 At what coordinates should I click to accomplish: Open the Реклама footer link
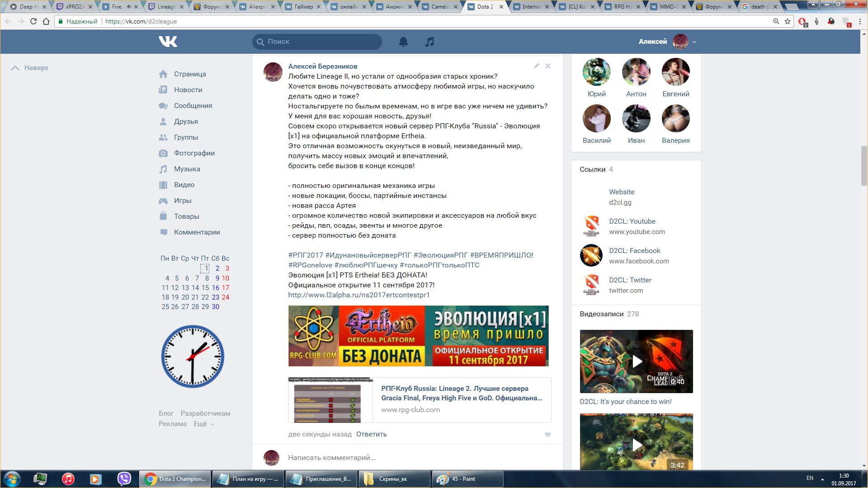[x=172, y=424]
